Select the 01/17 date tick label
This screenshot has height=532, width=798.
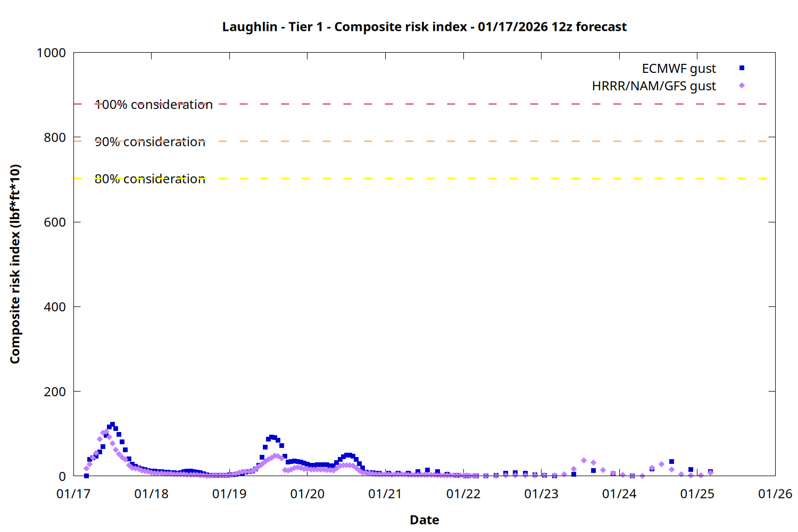[x=73, y=494]
